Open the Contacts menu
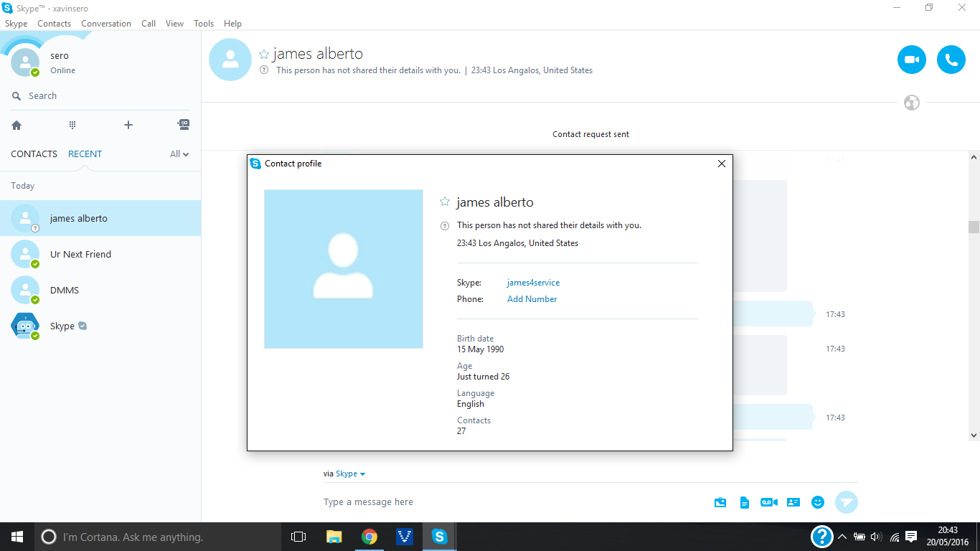The height and width of the screenshot is (551, 980). [55, 24]
